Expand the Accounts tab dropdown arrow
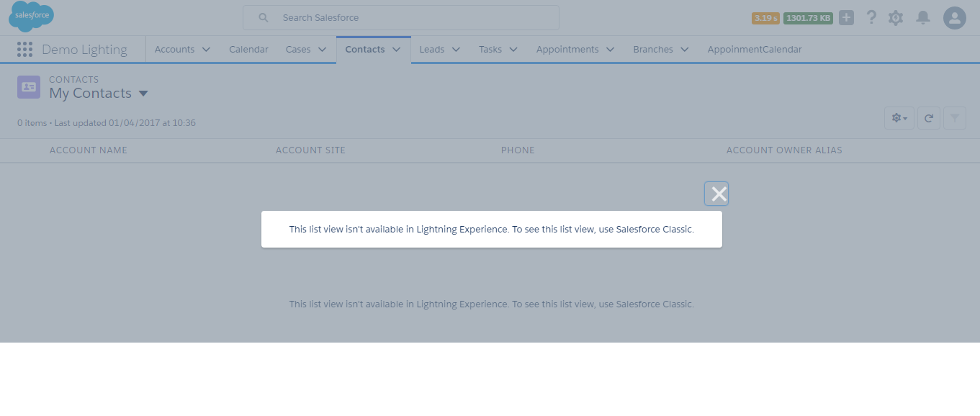Image resolution: width=980 pixels, height=416 pixels. (x=206, y=50)
